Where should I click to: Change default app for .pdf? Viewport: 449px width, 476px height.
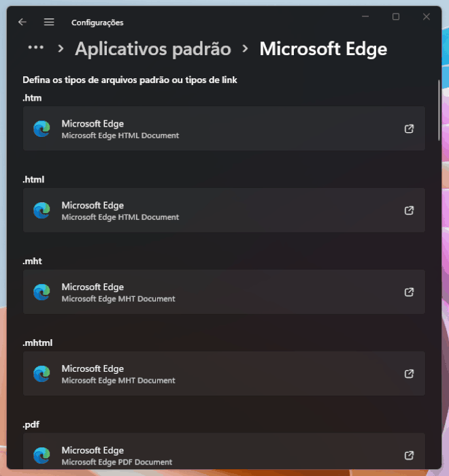click(224, 454)
